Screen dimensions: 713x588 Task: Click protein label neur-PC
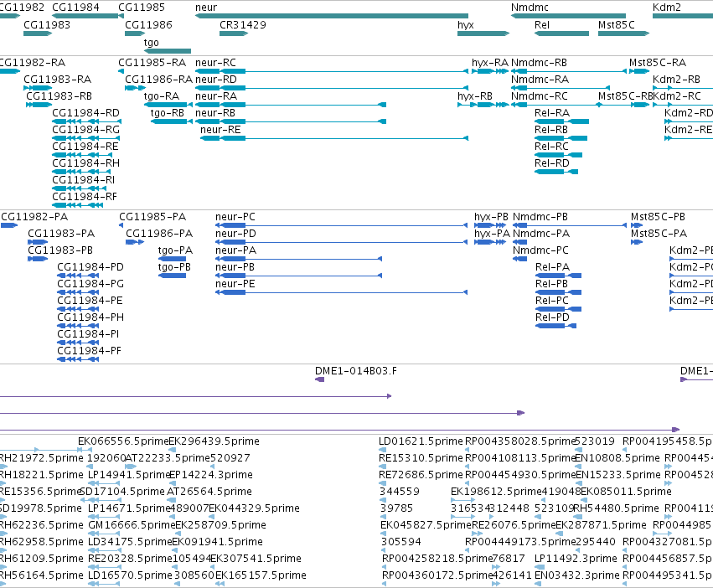coord(235,217)
